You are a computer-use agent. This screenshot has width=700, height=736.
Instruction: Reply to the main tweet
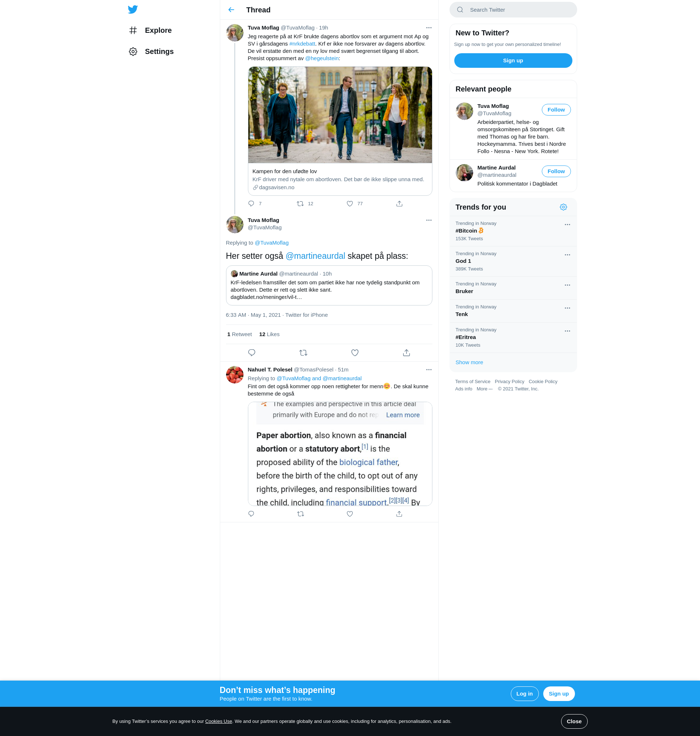click(252, 353)
